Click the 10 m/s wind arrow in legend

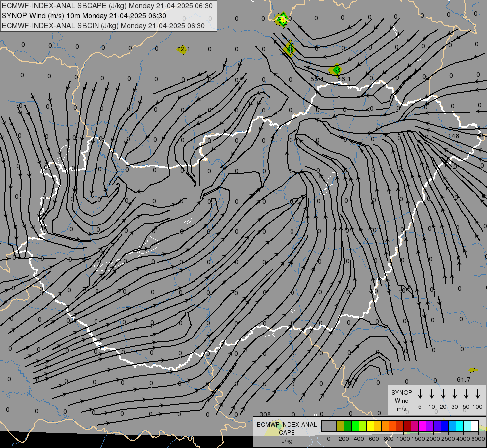[x=431, y=394]
